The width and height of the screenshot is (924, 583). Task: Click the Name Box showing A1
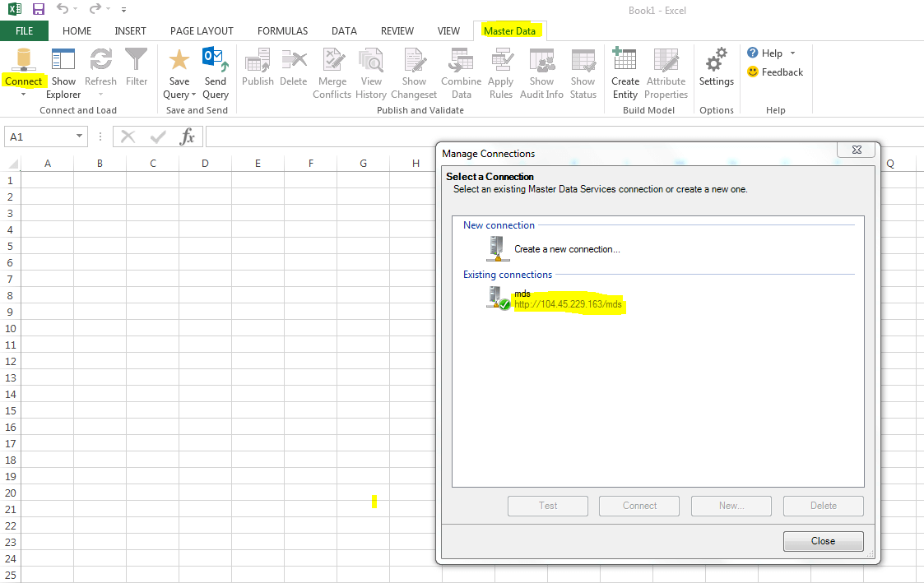[x=39, y=136]
